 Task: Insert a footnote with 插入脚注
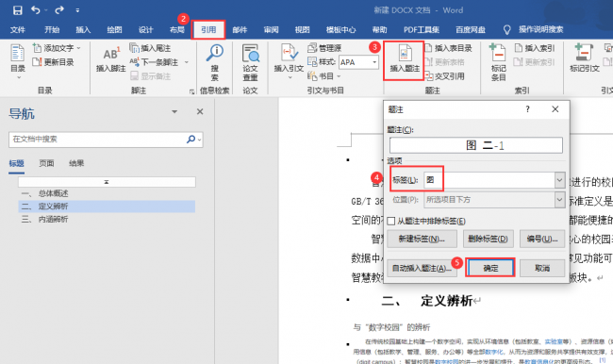click(110, 59)
